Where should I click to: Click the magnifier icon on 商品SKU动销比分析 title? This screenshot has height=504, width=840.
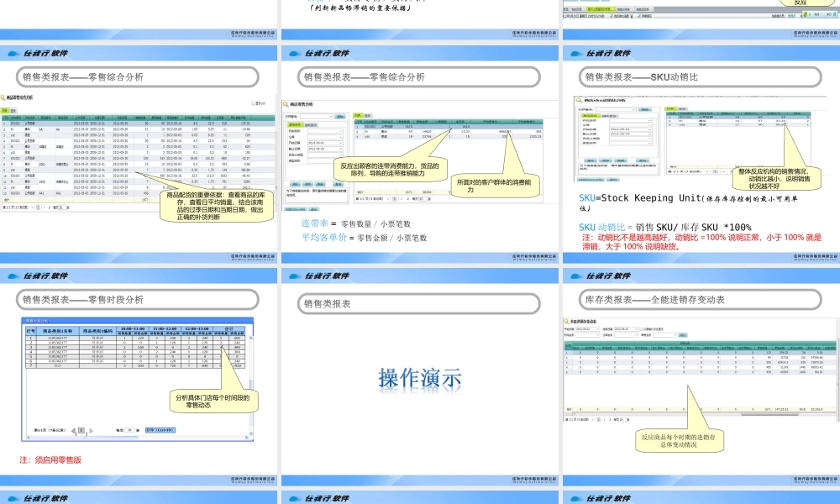(578, 99)
